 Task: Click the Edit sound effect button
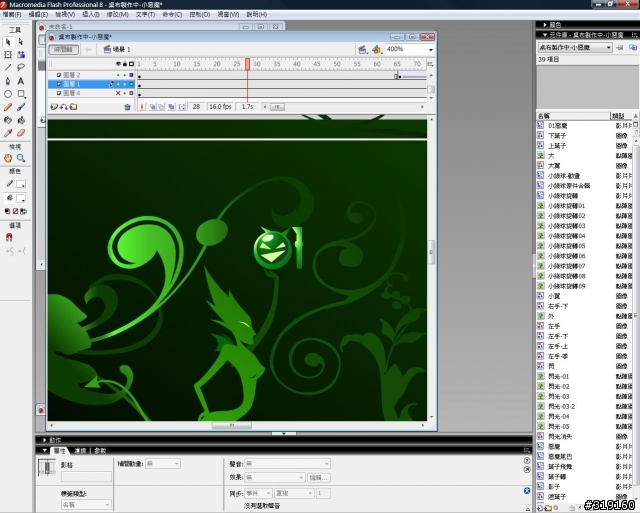tap(318, 477)
